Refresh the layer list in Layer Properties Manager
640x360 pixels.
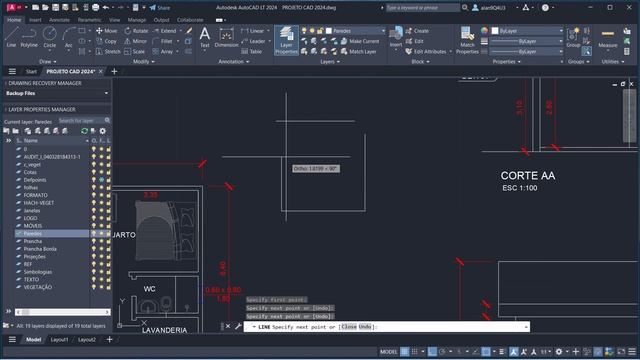[x=84, y=131]
